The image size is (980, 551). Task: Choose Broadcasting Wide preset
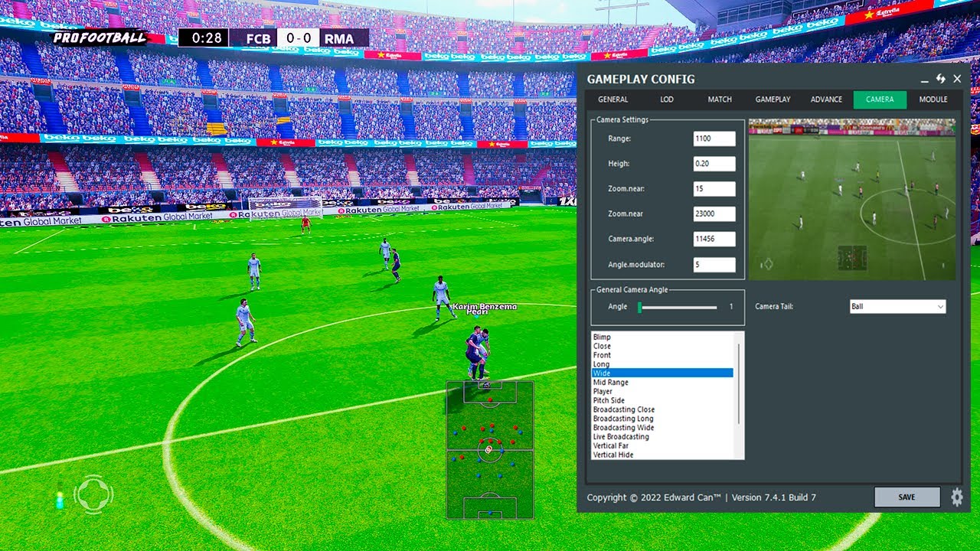(x=662, y=428)
